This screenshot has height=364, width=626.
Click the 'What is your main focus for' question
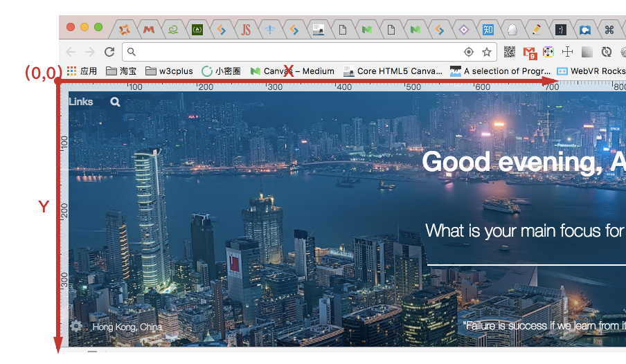tap(525, 231)
